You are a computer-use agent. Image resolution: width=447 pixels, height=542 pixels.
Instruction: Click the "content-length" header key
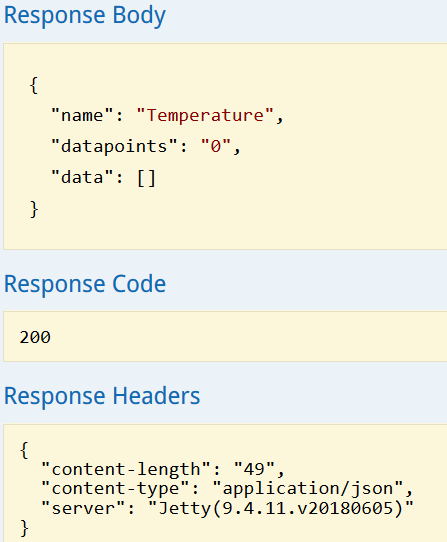(x=125, y=469)
